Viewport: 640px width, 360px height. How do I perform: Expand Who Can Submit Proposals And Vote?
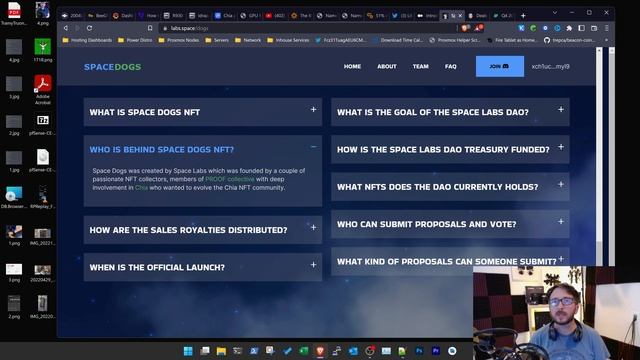(450, 224)
